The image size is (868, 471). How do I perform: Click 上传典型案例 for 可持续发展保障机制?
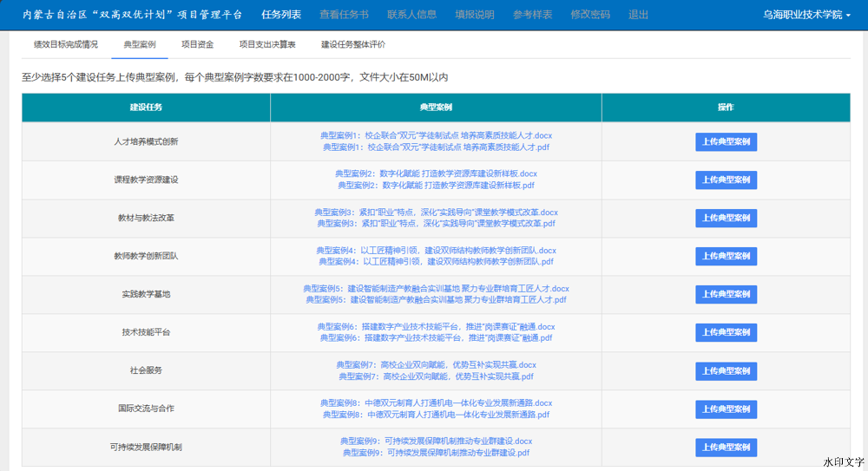[726, 448]
